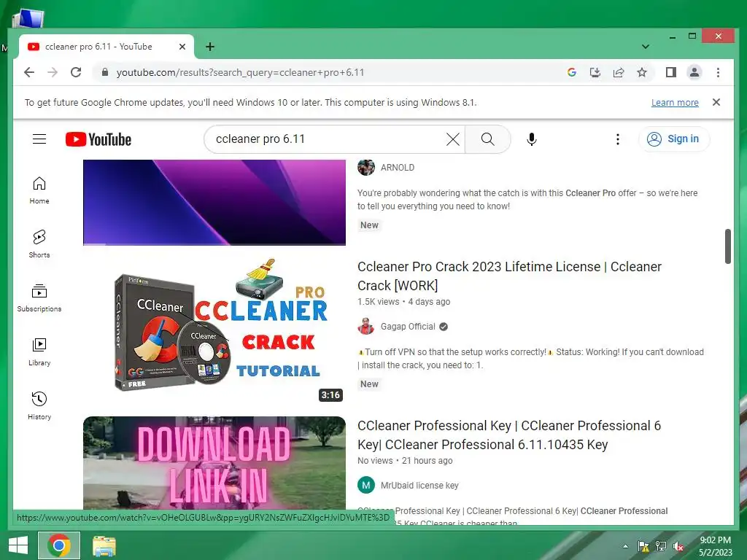This screenshot has width=747, height=560.
Task: Bookmark this tab with star icon
Action: [642, 72]
